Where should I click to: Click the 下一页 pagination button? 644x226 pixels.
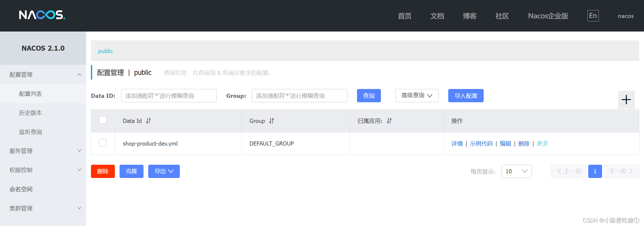622,171
